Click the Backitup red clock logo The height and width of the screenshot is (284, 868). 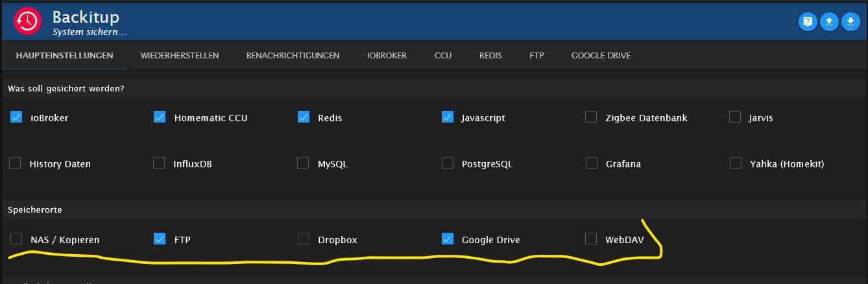(x=27, y=22)
